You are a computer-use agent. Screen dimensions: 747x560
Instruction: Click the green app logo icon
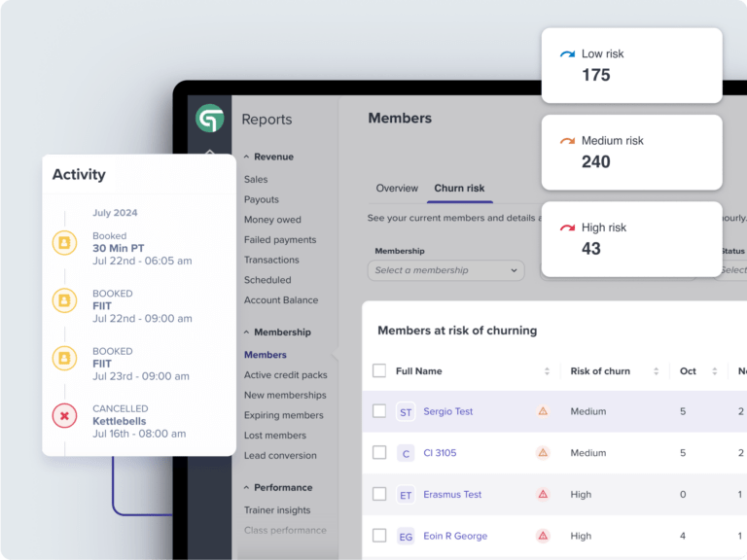(x=209, y=119)
